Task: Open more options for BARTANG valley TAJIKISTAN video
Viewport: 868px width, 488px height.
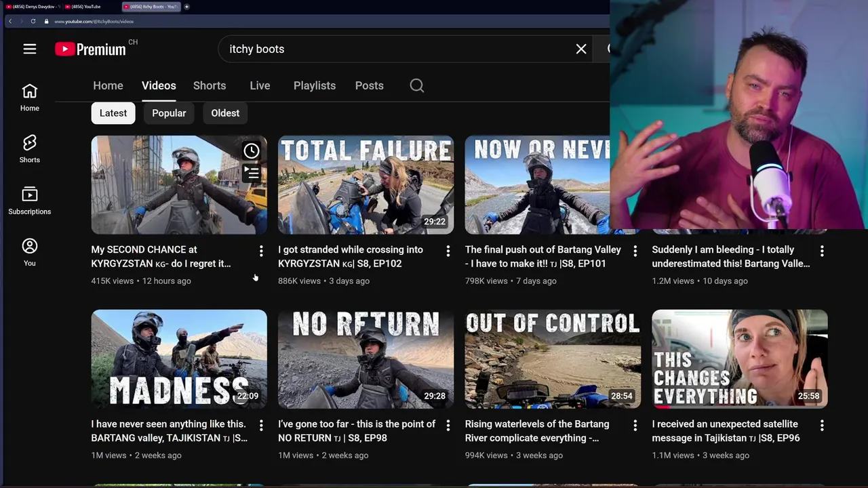Action: pos(261,426)
